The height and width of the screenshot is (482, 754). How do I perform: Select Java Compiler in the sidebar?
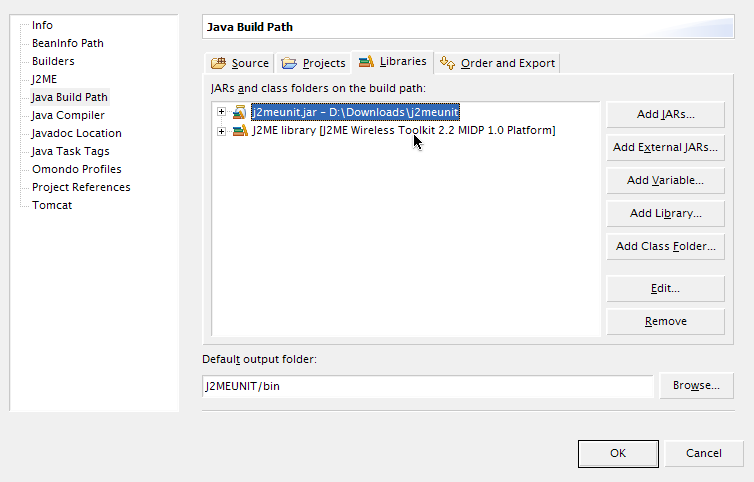[68, 115]
